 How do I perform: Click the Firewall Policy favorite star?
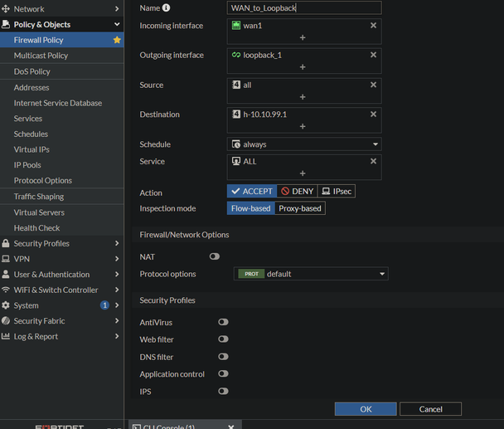117,40
